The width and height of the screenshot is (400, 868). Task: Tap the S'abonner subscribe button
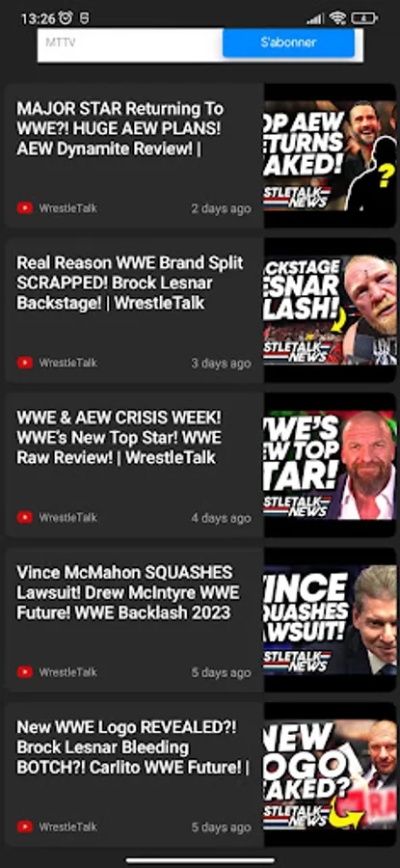288,42
